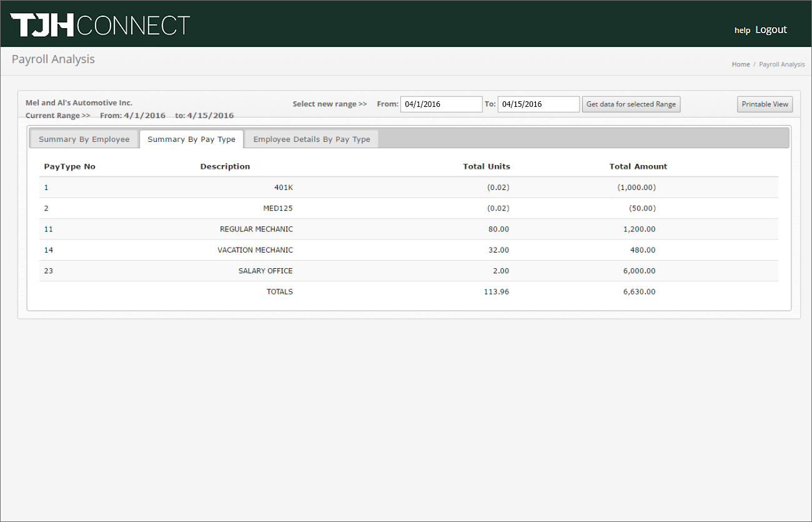Screen dimensions: 812x522
Task: Click Get data for selected Range button
Action: pos(631,104)
